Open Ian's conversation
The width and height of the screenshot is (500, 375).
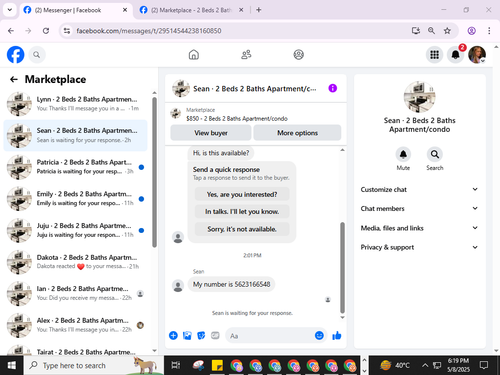[75, 293]
